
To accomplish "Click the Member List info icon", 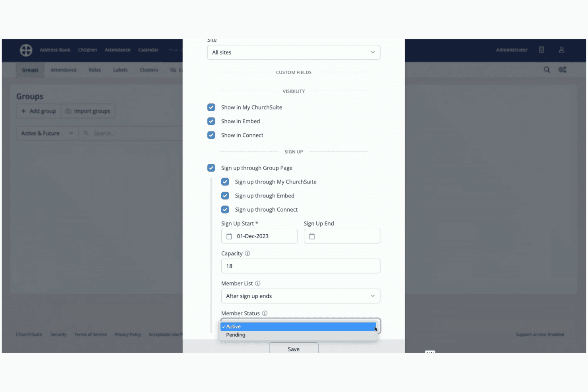I will pos(257,283).
